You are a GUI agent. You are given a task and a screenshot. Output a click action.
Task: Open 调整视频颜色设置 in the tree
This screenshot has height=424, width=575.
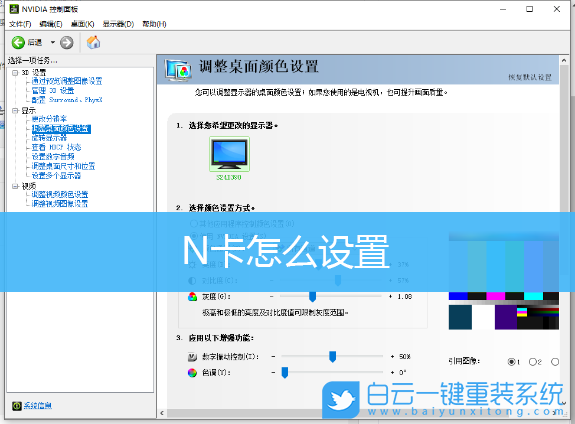(60, 194)
